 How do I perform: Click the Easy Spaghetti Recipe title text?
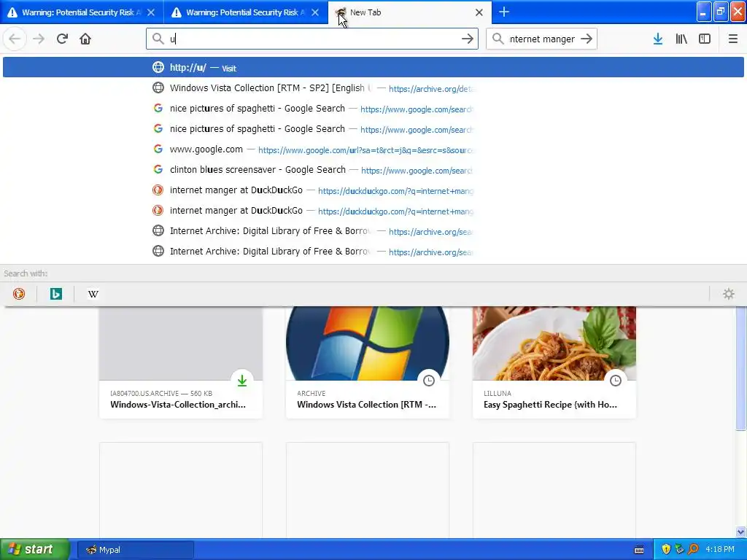550,404
